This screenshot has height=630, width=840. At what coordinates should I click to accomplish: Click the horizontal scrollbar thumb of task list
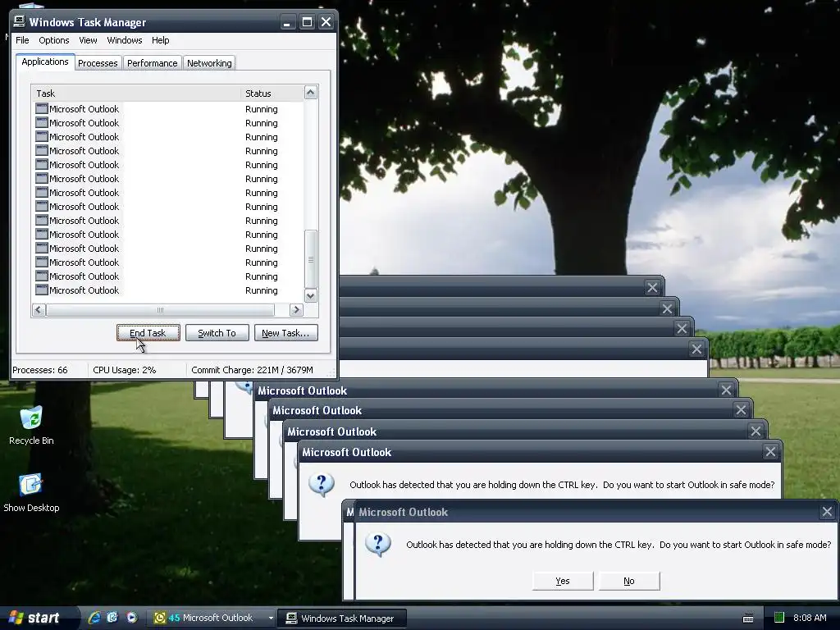point(160,309)
